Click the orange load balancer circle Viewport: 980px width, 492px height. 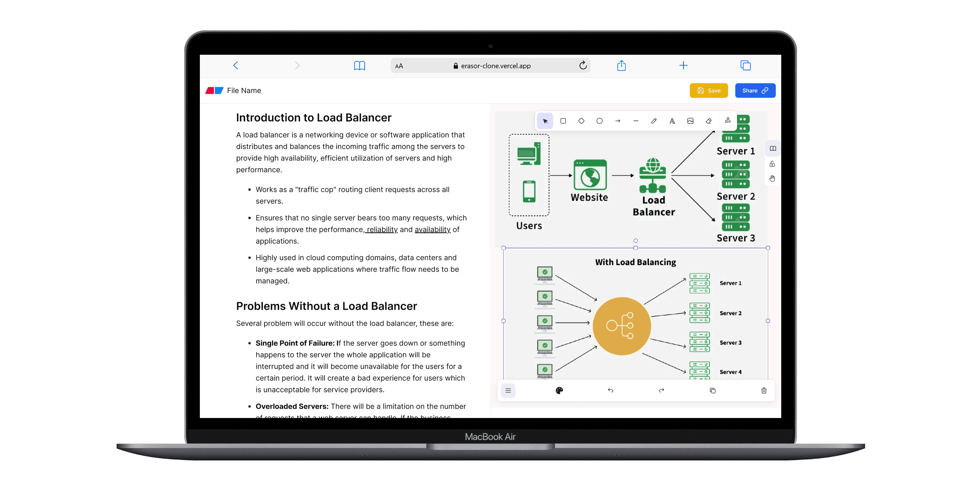coord(622,326)
